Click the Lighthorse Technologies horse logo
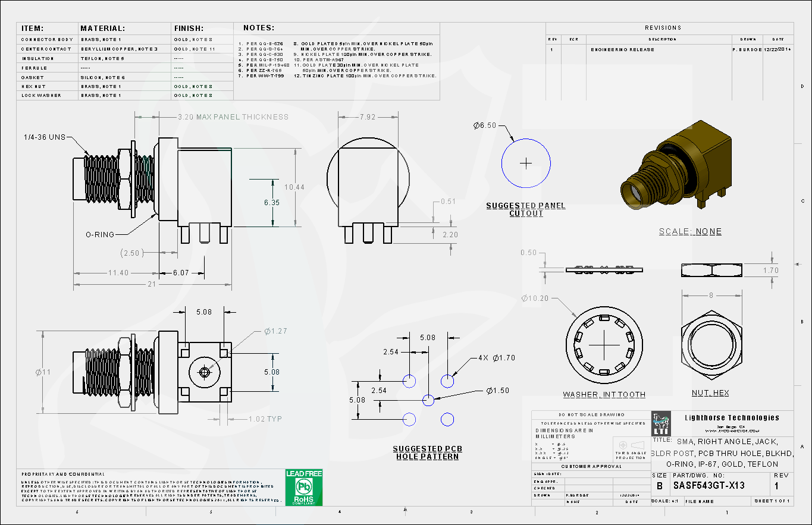 [661, 424]
